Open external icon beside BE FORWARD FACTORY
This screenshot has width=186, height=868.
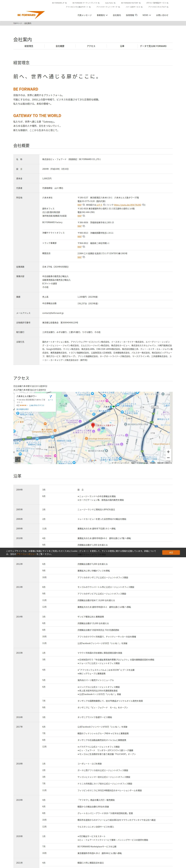pyautogui.click(x=140, y=3)
